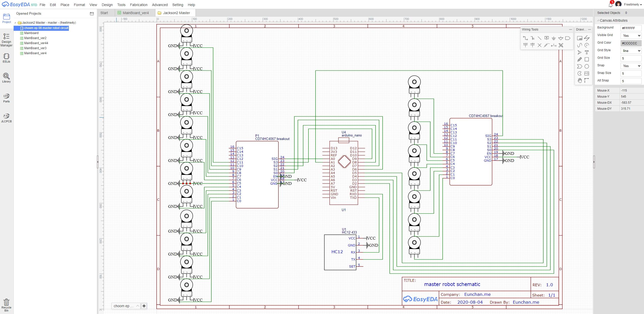644x314 pixels.
Task: Open notifications bell icon
Action: click(x=610, y=5)
